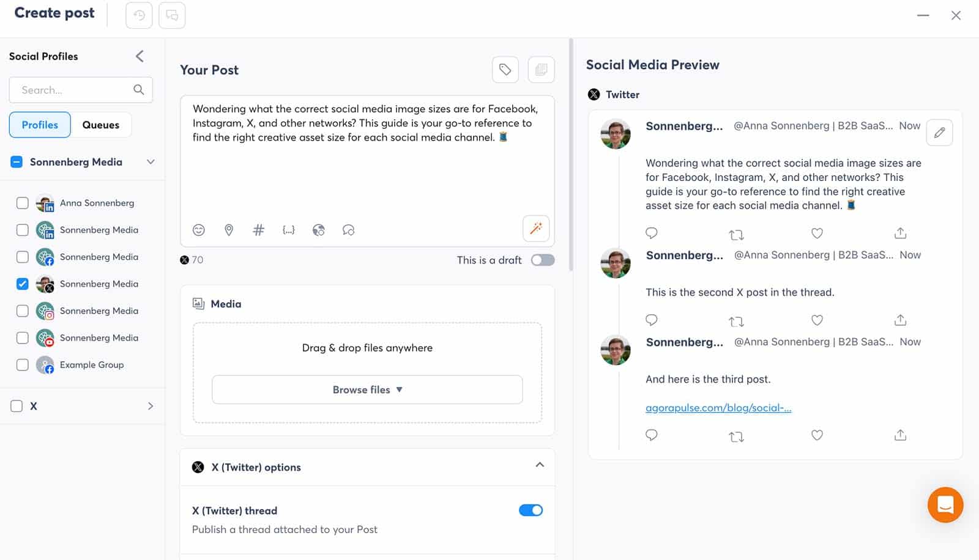Switch the post draft toggle on
The image size is (979, 560).
click(x=542, y=260)
